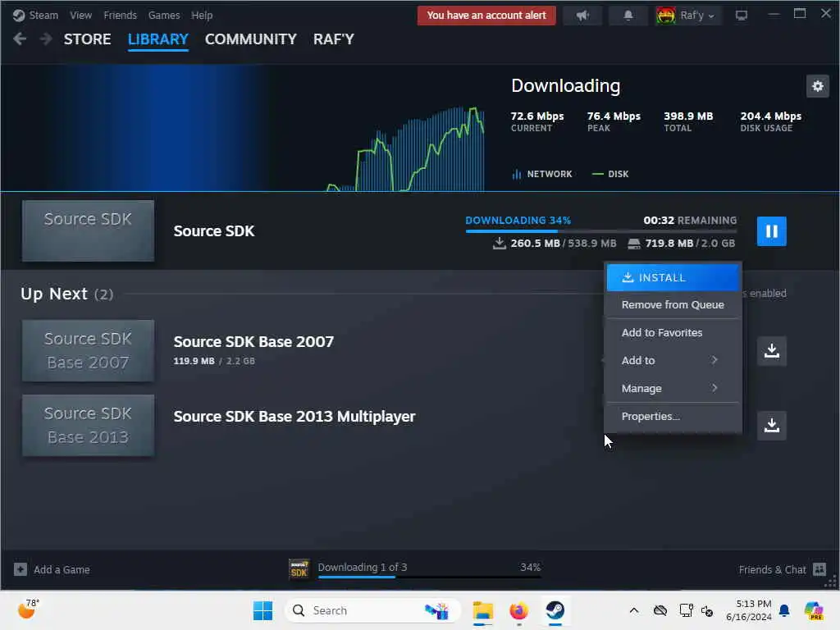Viewport: 840px width, 630px height.
Task: Select Add to Favorites
Action: (673, 333)
